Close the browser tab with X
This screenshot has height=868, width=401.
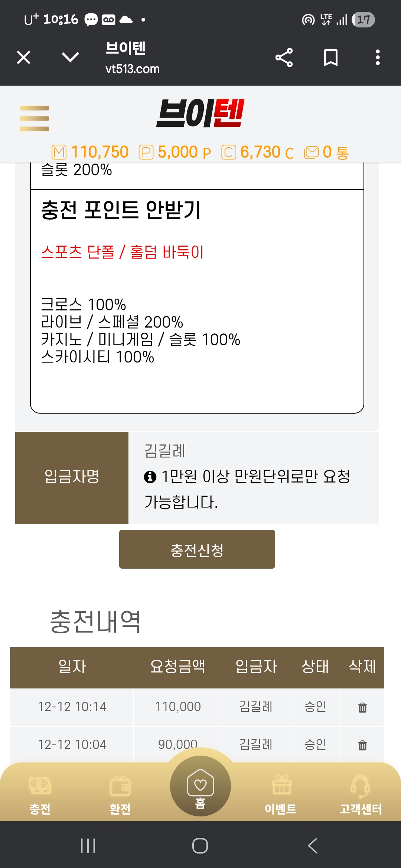(x=24, y=57)
